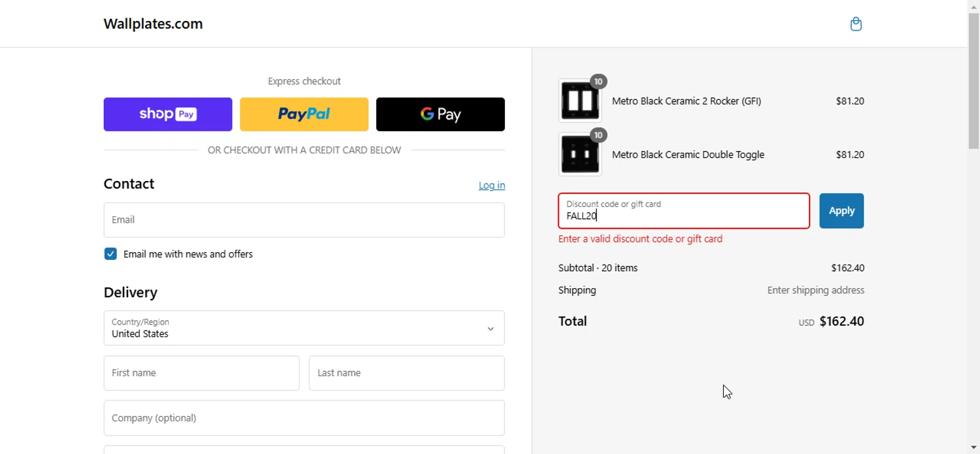Screen dimensions: 980x454
Task: Pay with Shop Pay express checkout
Action: coord(168,114)
